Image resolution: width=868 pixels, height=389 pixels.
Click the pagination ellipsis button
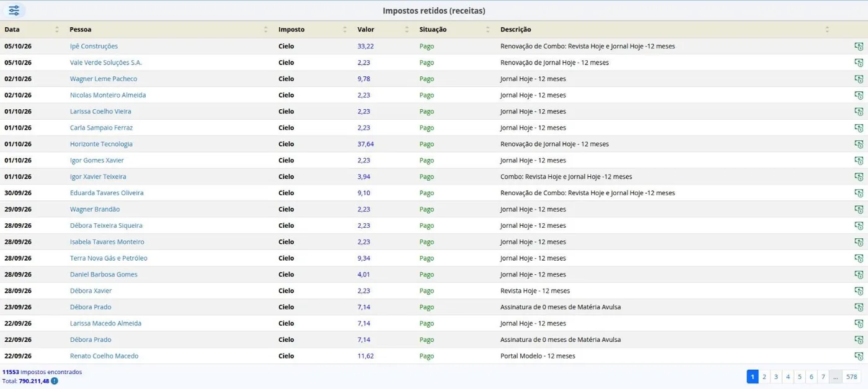click(x=835, y=377)
